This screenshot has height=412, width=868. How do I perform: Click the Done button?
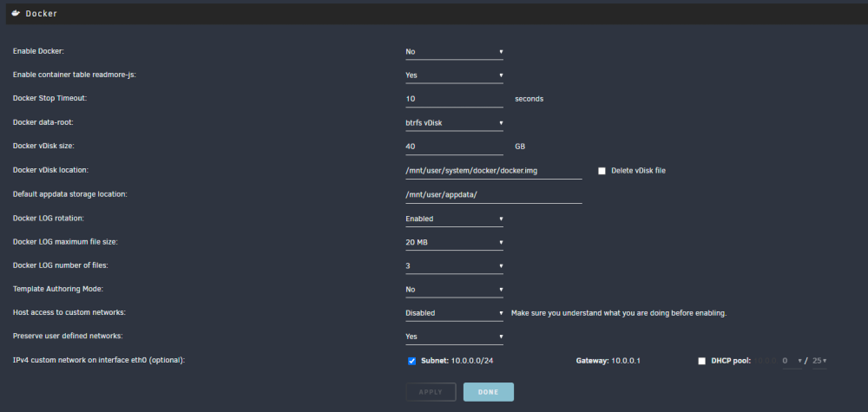[488, 392]
